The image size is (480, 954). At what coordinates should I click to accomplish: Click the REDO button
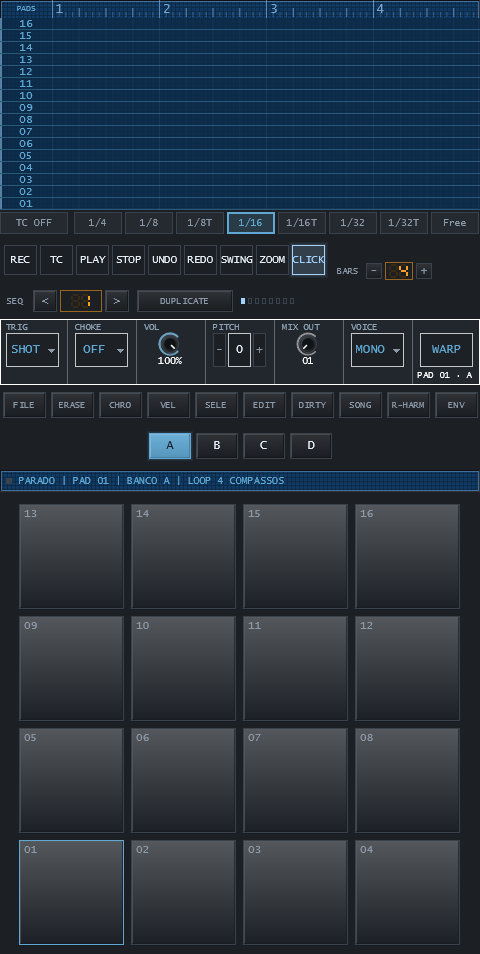pos(200,260)
